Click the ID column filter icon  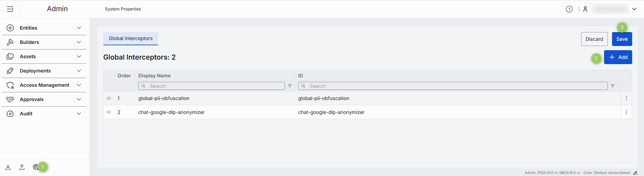(613, 86)
